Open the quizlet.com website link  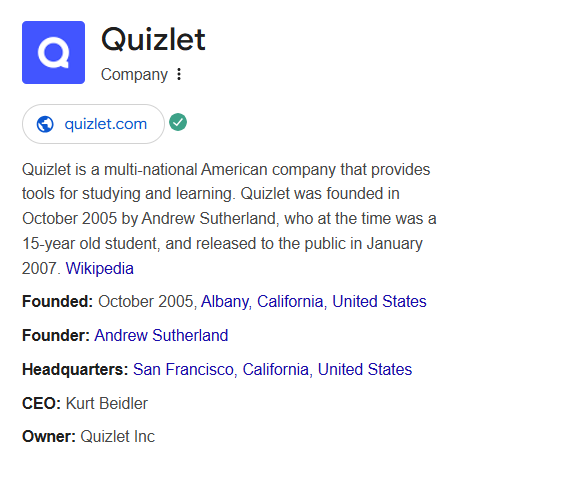click(x=93, y=124)
